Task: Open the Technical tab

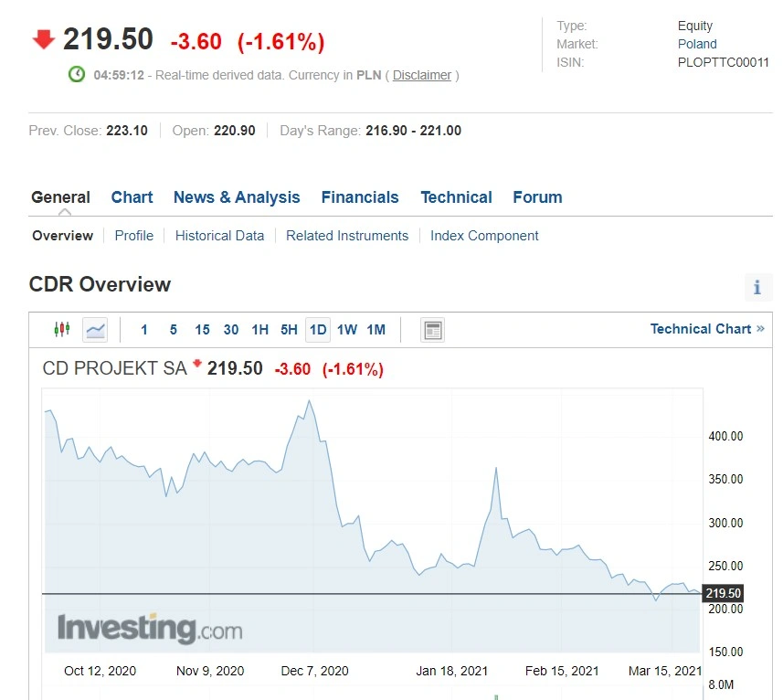Action: coord(457,197)
